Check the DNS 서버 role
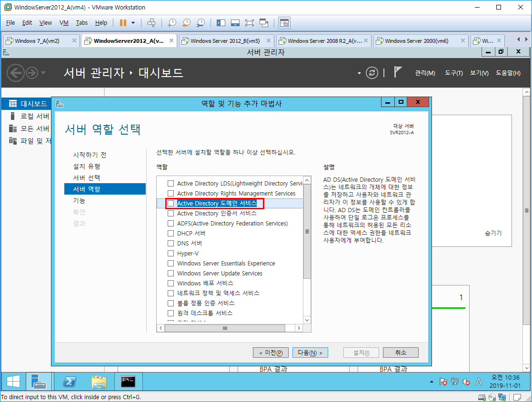 coord(171,244)
